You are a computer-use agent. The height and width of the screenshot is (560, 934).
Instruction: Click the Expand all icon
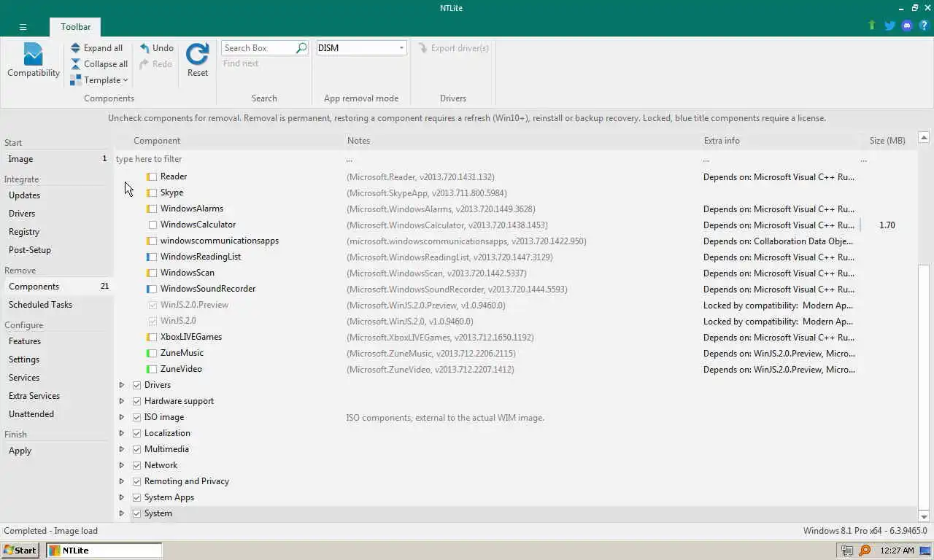pyautogui.click(x=76, y=47)
